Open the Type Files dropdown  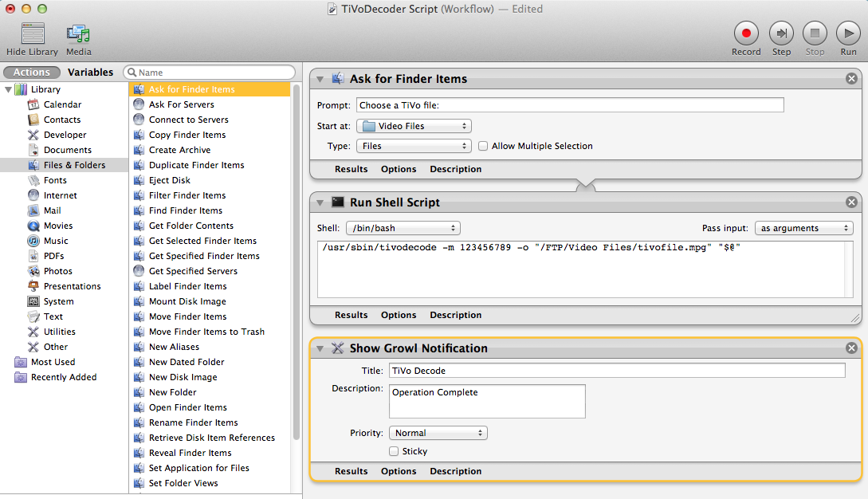coord(414,146)
